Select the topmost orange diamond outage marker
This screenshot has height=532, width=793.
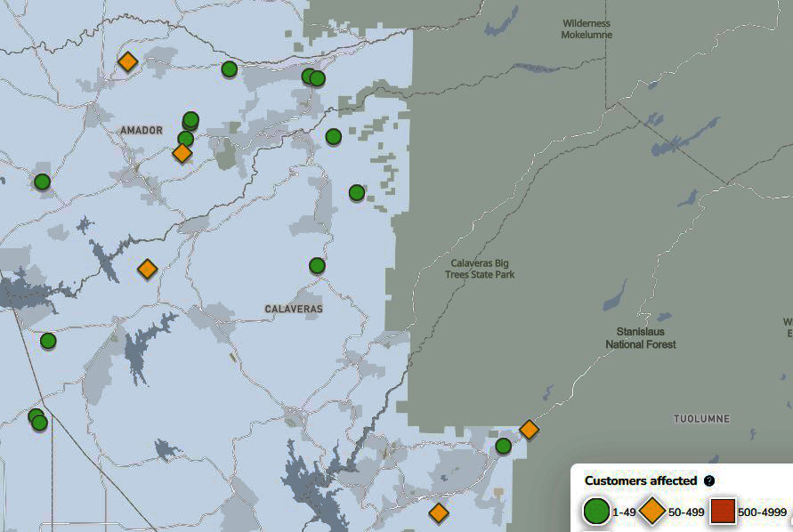pos(127,61)
